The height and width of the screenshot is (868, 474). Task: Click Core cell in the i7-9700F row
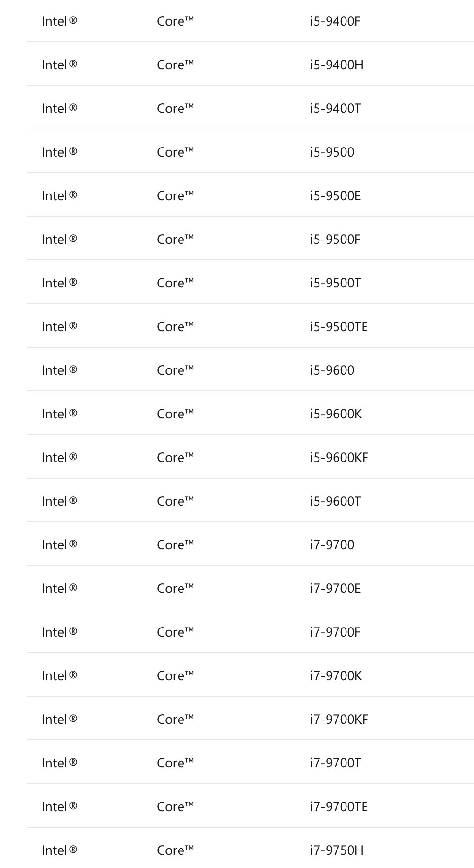[x=175, y=632]
